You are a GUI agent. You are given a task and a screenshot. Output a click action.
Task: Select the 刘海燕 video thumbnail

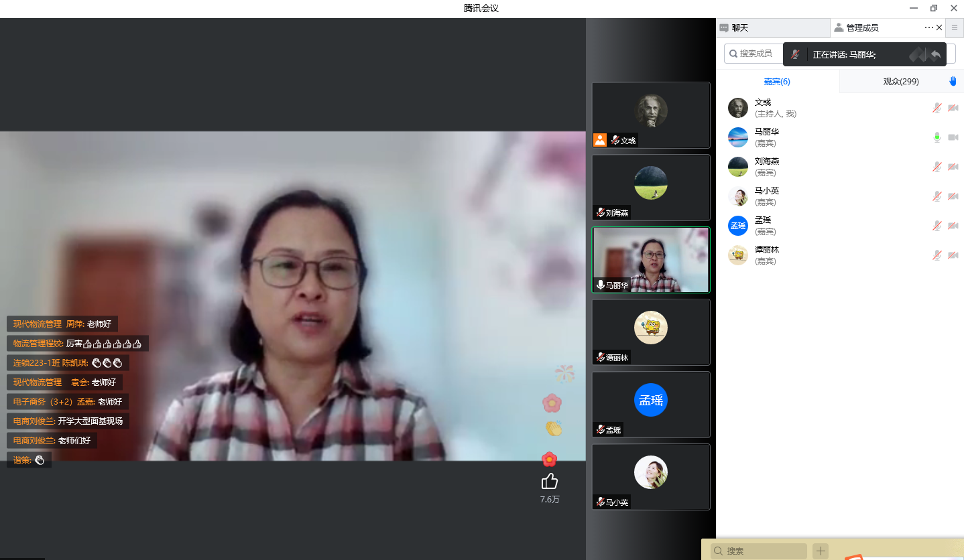tap(651, 188)
